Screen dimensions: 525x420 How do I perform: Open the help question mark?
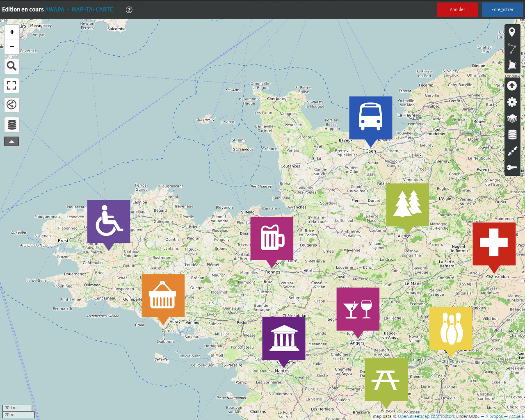coord(129,9)
